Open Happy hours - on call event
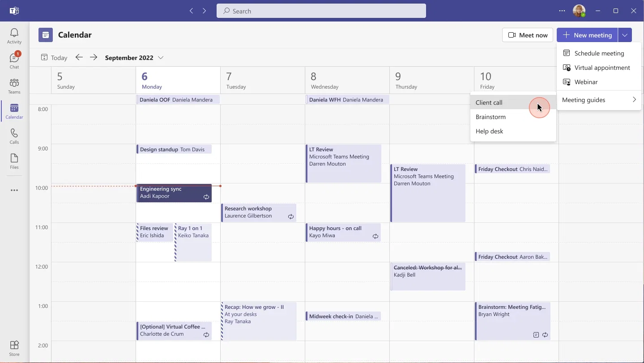Image resolution: width=644 pixels, height=363 pixels. 343,232
